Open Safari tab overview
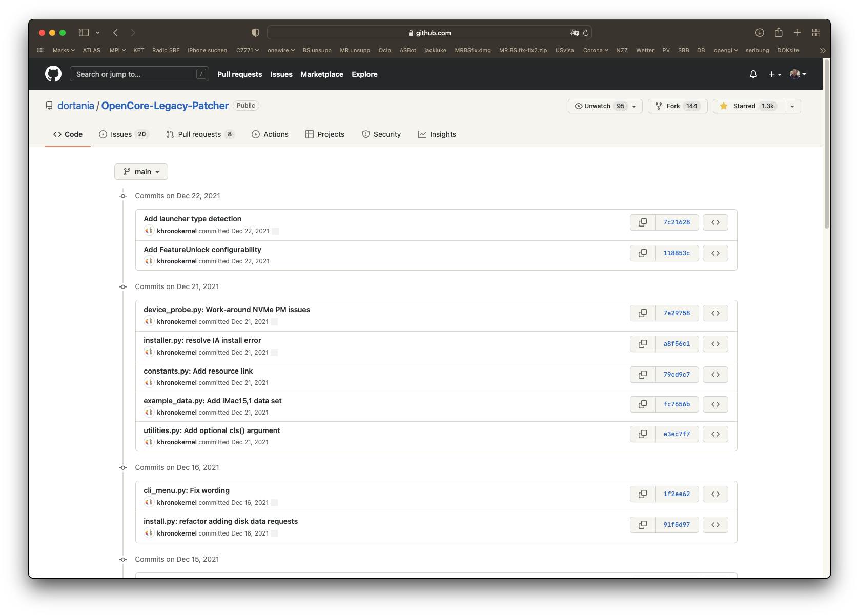This screenshot has height=616, width=859. [816, 33]
